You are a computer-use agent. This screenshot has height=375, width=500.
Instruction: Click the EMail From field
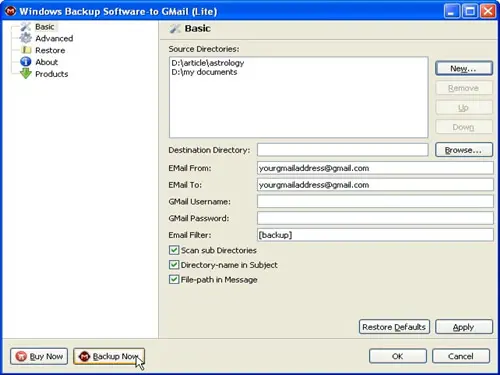point(375,168)
